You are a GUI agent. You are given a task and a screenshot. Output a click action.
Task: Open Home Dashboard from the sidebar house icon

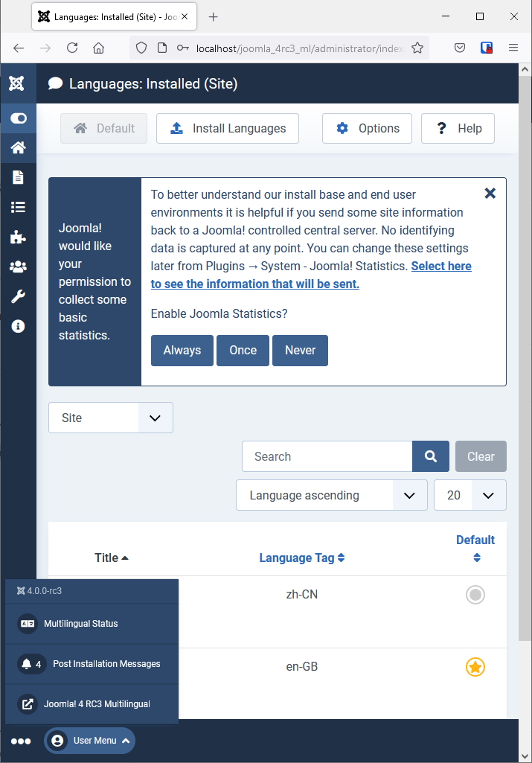(x=19, y=147)
